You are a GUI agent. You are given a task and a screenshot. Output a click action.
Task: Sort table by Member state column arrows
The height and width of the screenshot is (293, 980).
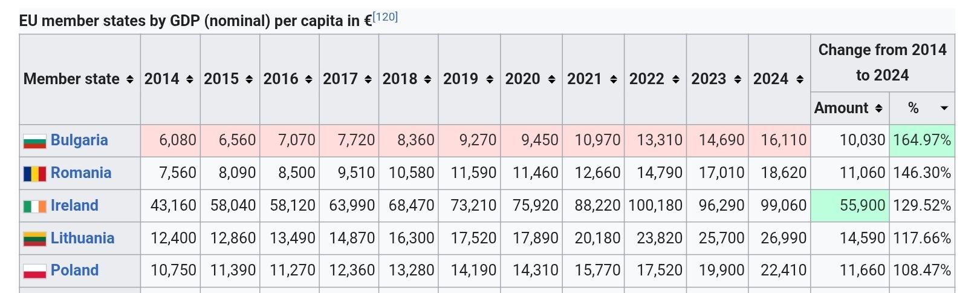click(129, 79)
